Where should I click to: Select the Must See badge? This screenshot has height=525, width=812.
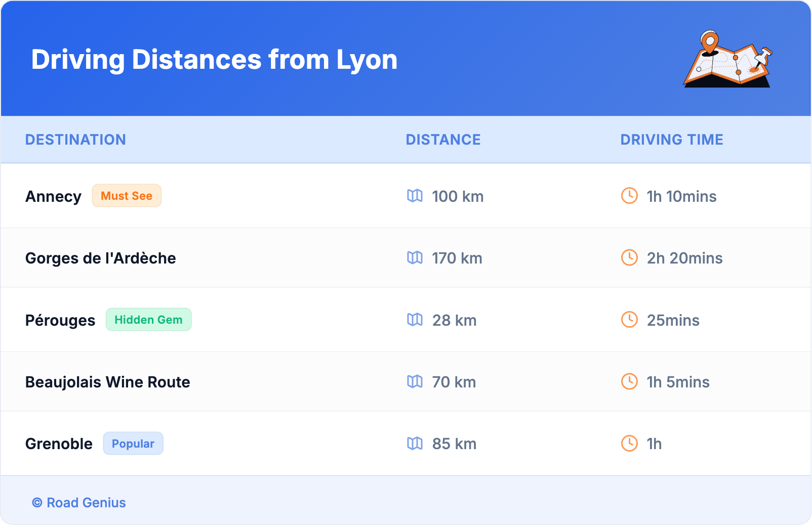coord(127,196)
